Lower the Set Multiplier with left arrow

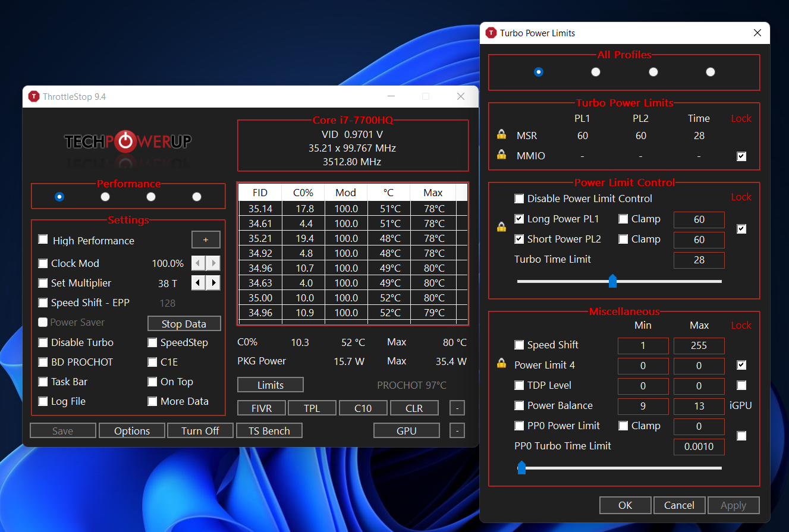(x=199, y=283)
